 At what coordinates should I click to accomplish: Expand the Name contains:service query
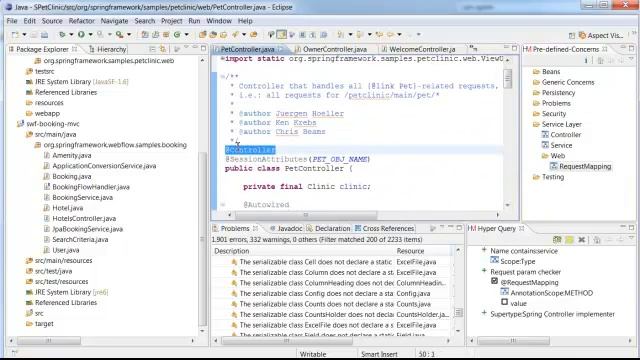click(x=484, y=250)
